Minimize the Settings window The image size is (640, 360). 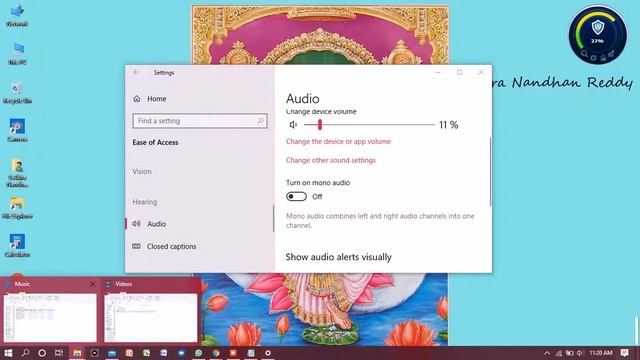click(438, 72)
